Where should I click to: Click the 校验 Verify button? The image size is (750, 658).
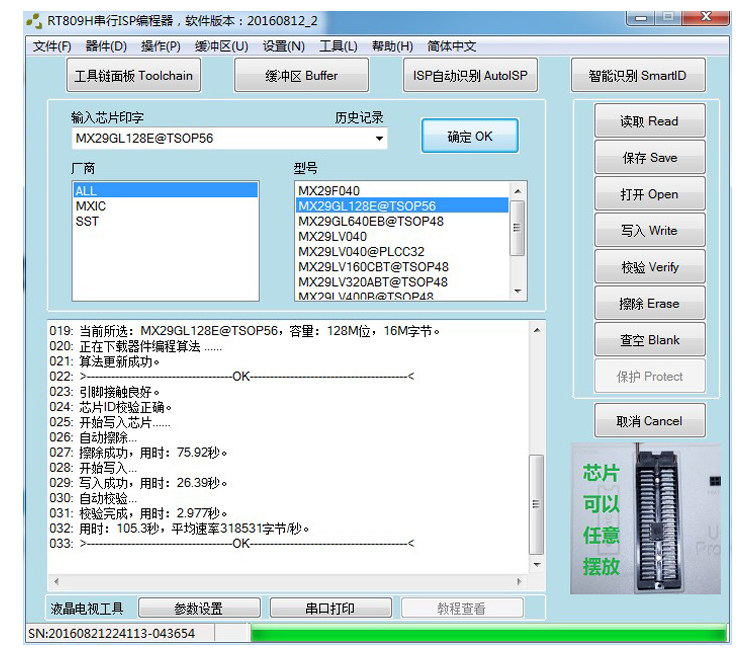[x=649, y=267]
